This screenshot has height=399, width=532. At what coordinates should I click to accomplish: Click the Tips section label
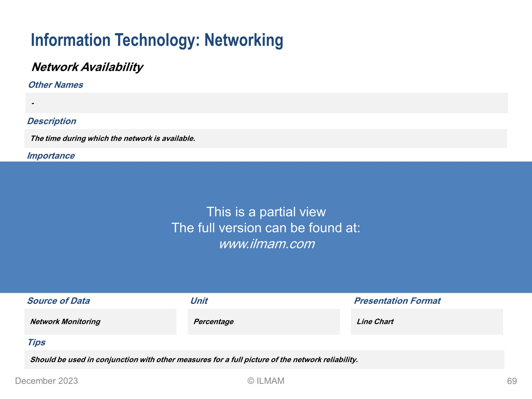[x=36, y=342]
